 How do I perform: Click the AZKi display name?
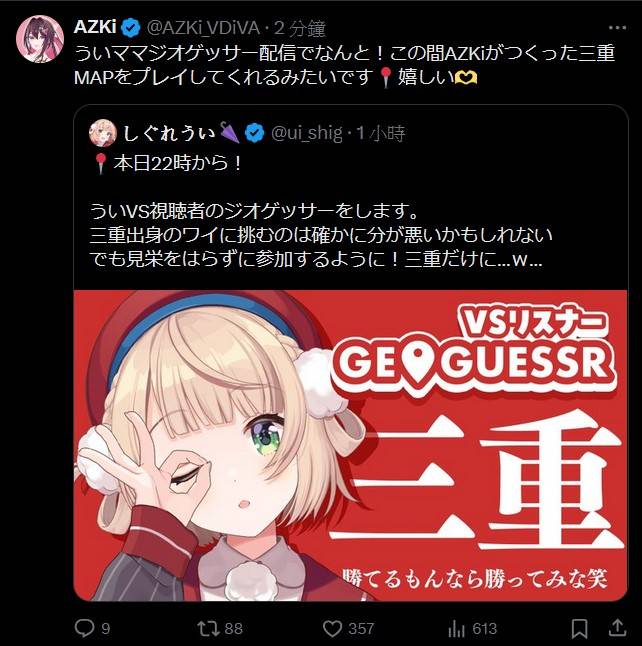coord(95,27)
